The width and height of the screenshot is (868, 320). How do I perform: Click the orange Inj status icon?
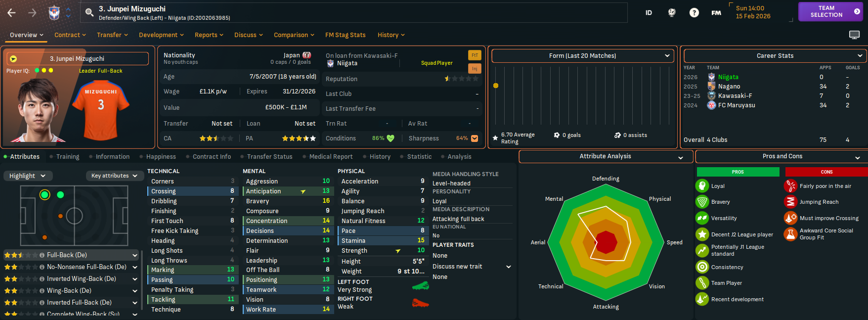[475, 68]
